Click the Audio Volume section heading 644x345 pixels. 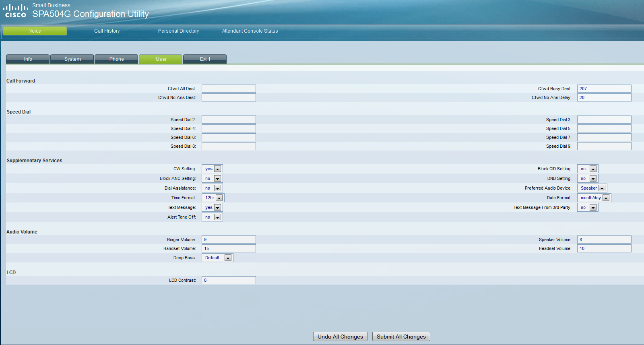coord(22,232)
